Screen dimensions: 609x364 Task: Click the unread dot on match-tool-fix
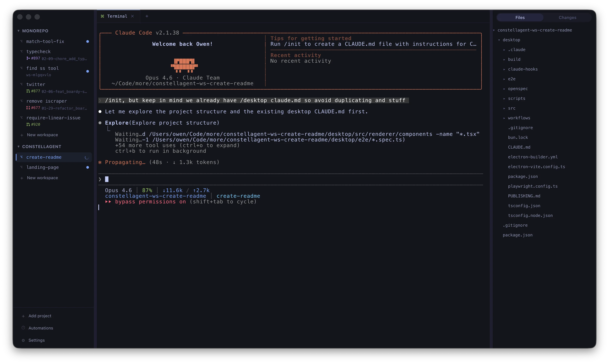tap(88, 41)
